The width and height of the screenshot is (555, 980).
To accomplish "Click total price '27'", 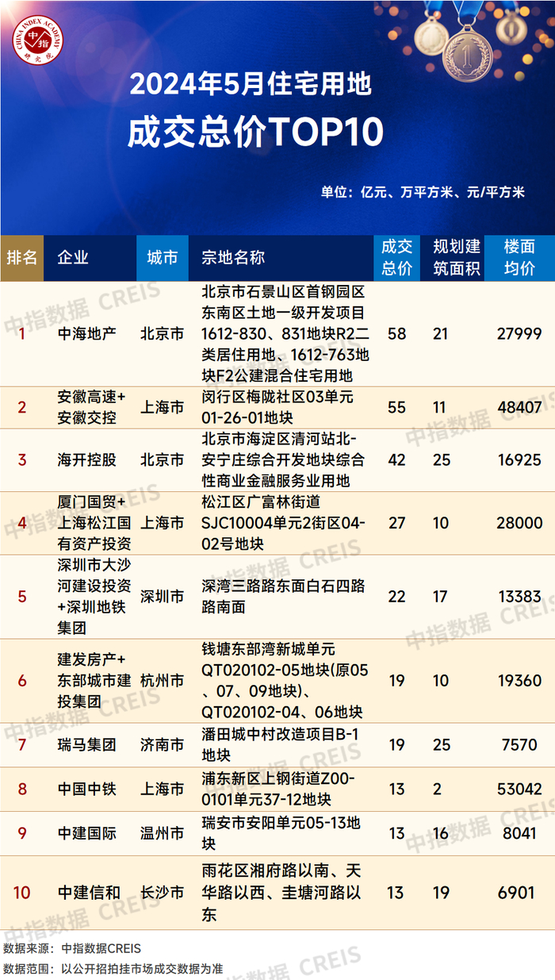I will 397,523.
